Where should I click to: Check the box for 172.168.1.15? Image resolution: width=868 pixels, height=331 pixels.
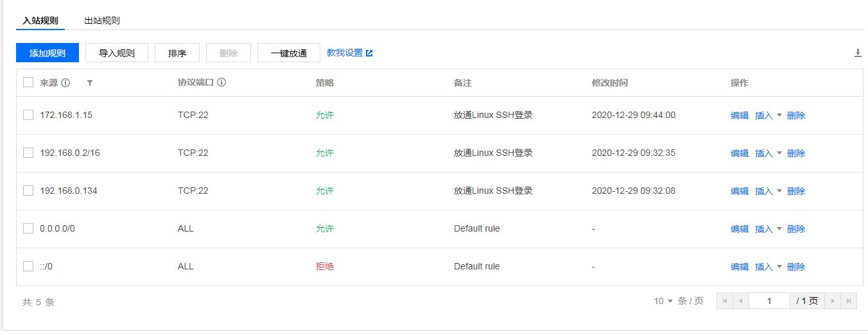28,115
